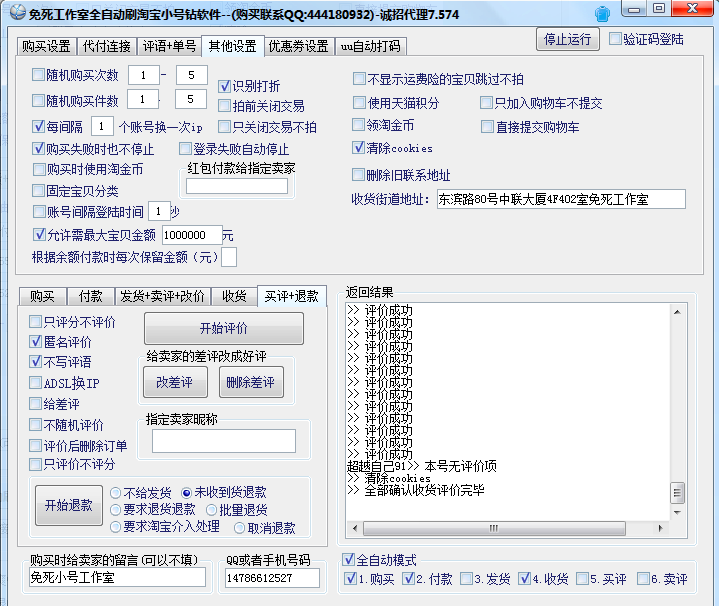This screenshot has height=606, width=719.
Task: Click result list scroll up arrow
Action: [x=677, y=312]
